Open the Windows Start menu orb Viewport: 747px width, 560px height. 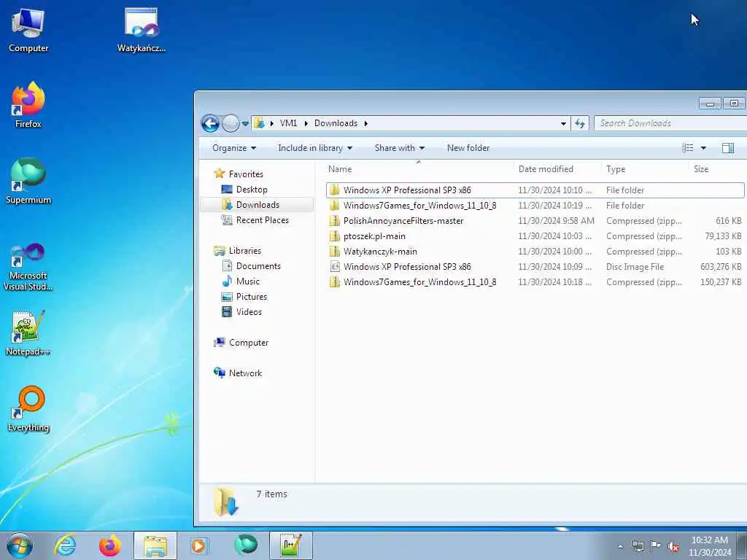point(20,545)
